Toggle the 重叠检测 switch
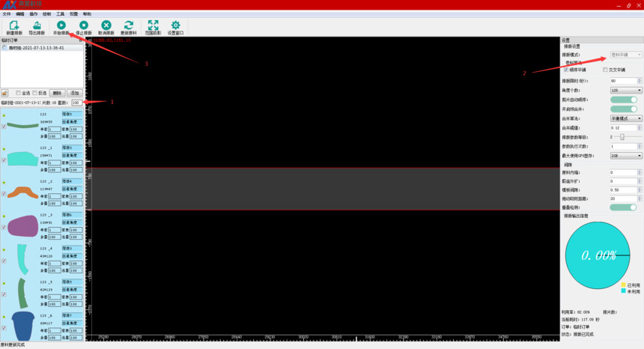 pos(624,207)
